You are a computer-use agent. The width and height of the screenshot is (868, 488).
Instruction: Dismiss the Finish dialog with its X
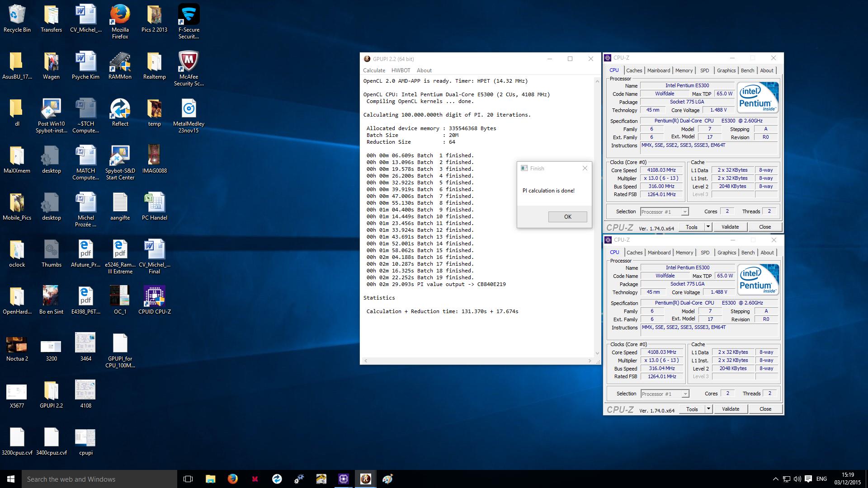point(585,168)
